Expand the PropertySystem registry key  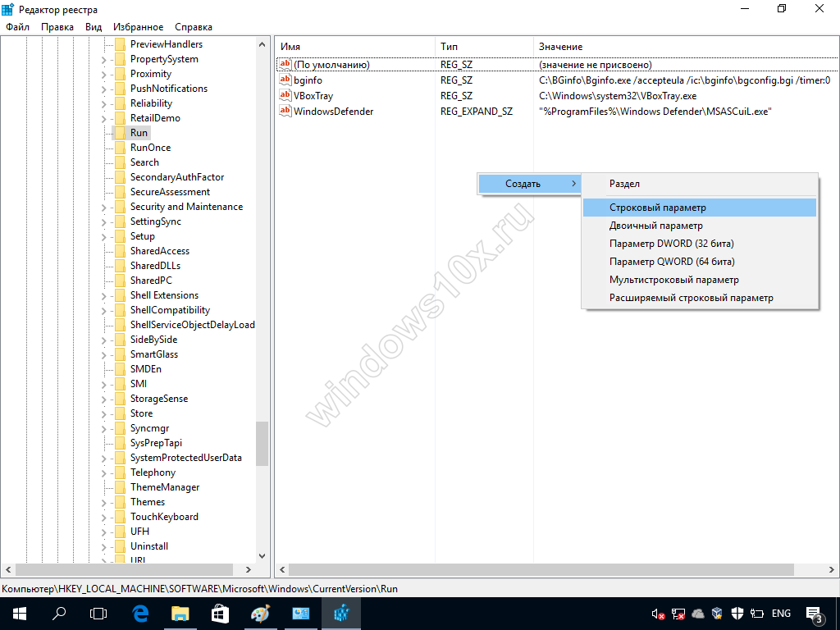point(104,59)
